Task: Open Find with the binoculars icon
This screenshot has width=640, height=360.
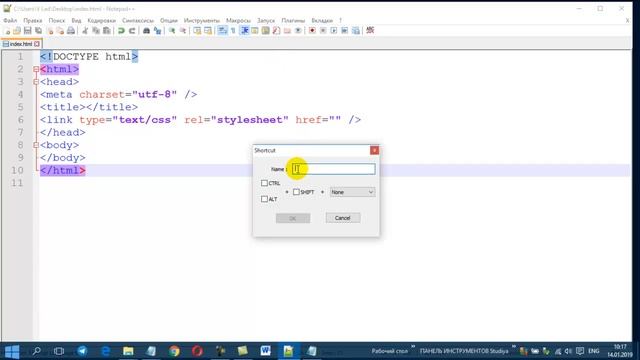Action: (147, 31)
